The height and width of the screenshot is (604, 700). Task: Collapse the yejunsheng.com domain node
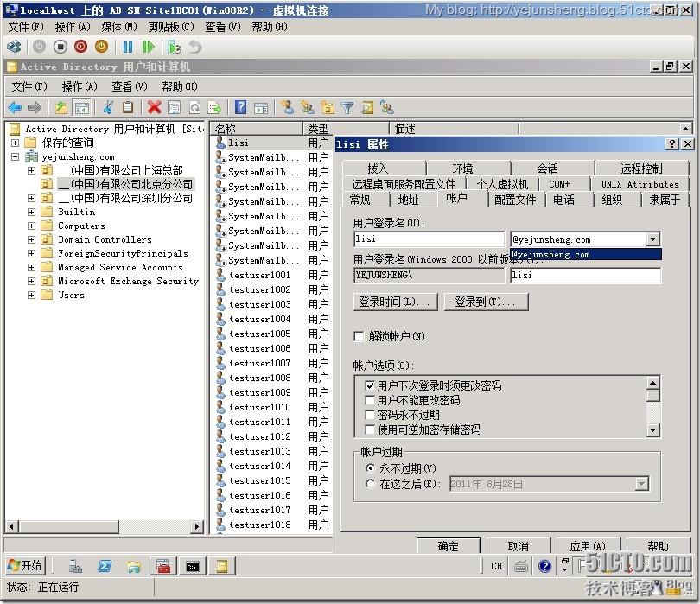coord(16,156)
